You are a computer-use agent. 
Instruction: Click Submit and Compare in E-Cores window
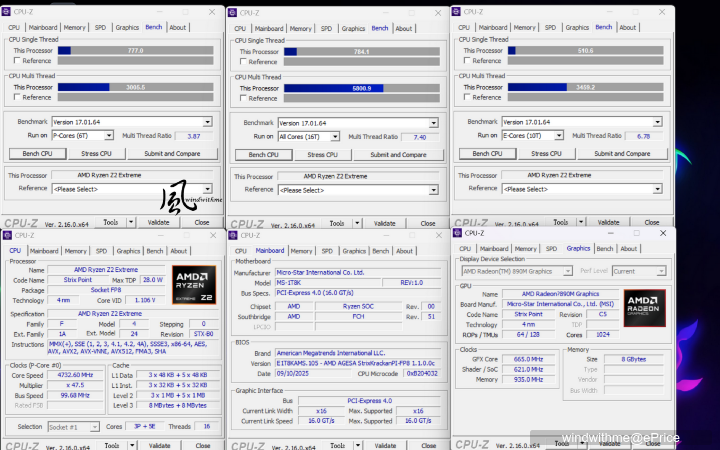(622, 154)
